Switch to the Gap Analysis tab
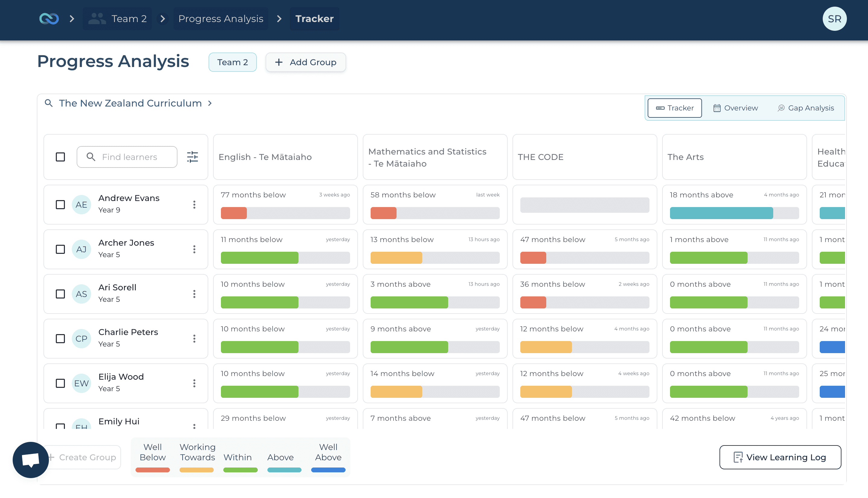 coord(806,108)
